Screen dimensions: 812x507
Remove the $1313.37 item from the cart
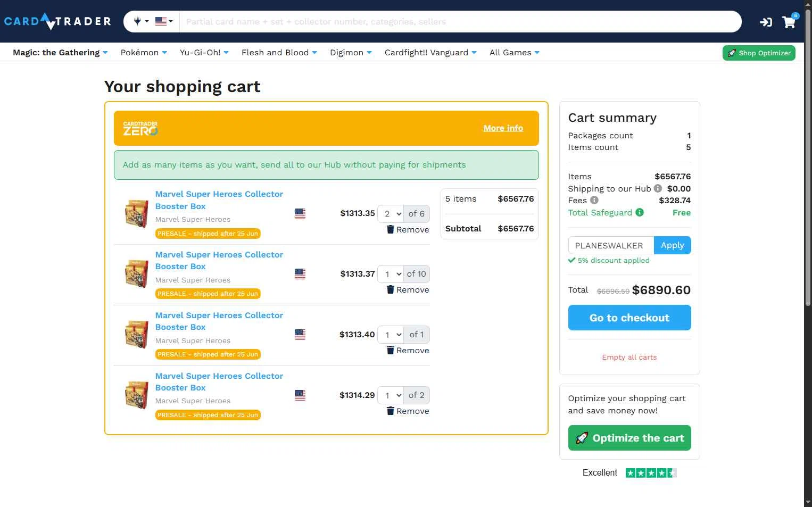[408, 290]
